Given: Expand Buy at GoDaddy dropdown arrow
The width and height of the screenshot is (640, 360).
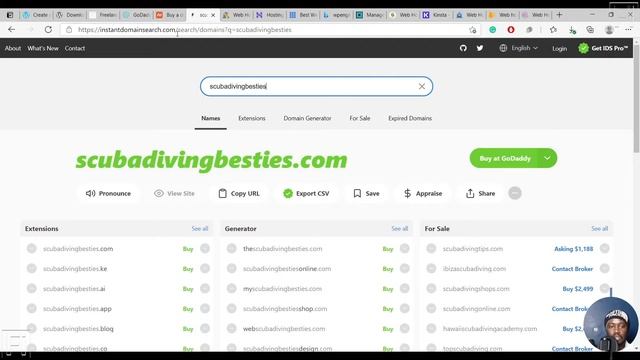Looking at the screenshot, I should tap(547, 158).
